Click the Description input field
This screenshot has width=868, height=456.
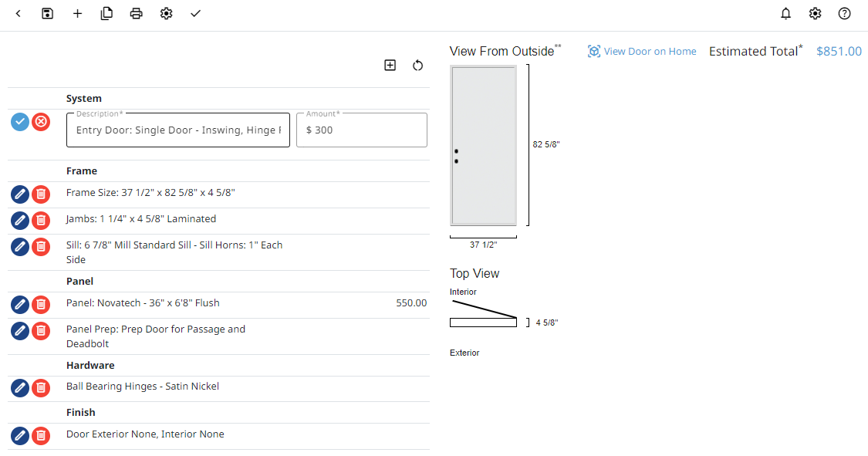pyautogui.click(x=178, y=130)
